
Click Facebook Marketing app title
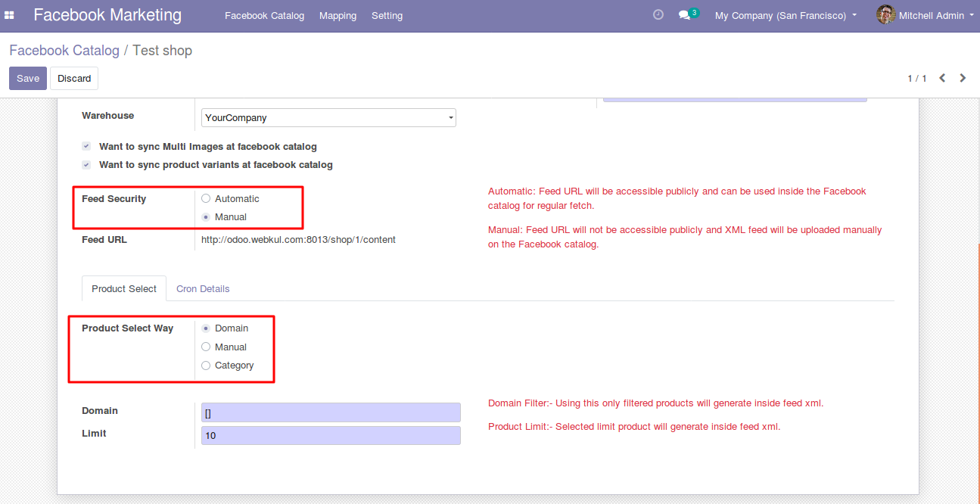107,14
